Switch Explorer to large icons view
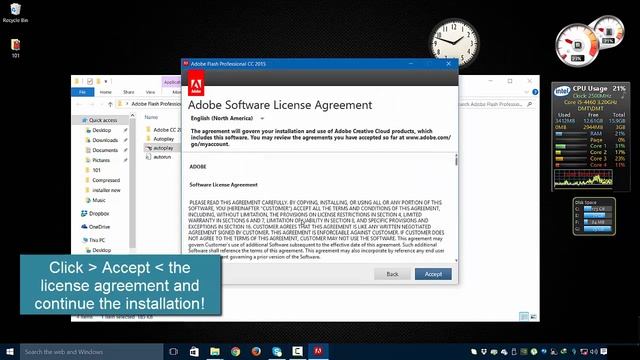The height and width of the screenshot is (360, 640). [533, 316]
